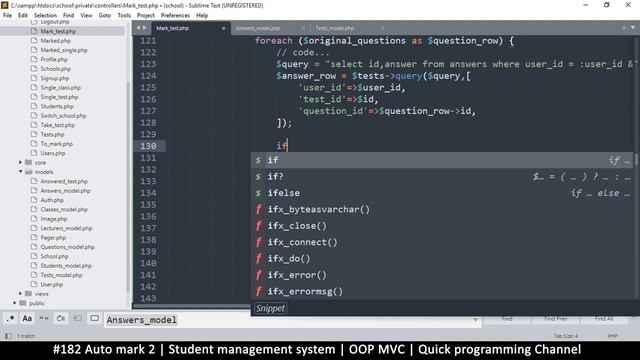Click the Find button
Screen dimensions: 640x360
pos(507,319)
